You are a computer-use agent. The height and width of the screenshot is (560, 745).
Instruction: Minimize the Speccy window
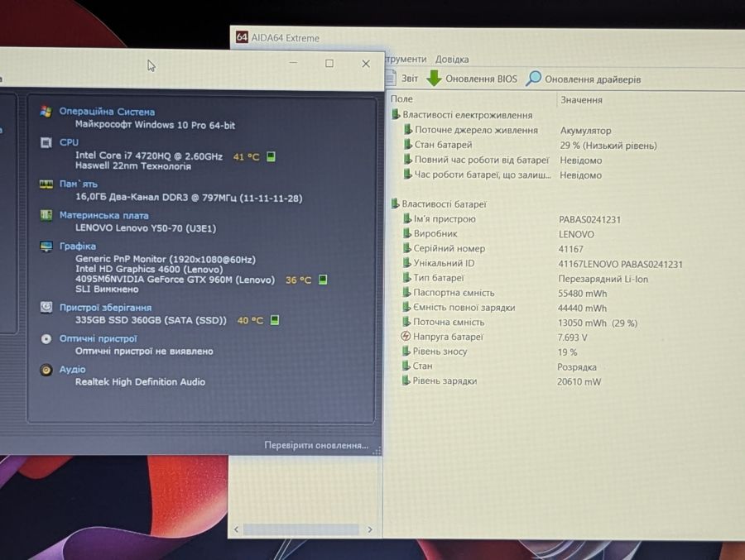coord(294,63)
